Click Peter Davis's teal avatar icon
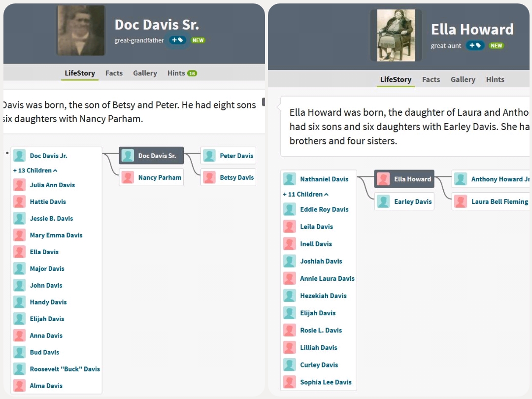The width and height of the screenshot is (532, 399). coord(209,156)
